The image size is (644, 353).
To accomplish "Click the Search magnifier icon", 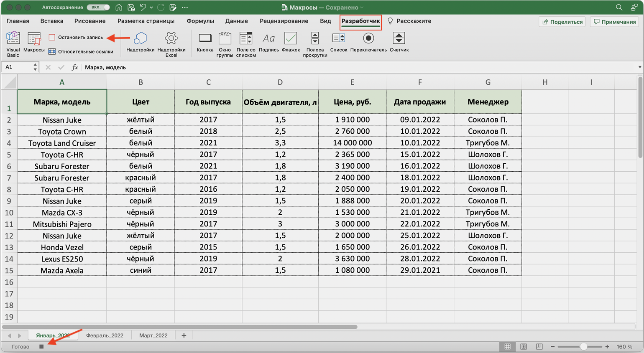I will 619,8.
